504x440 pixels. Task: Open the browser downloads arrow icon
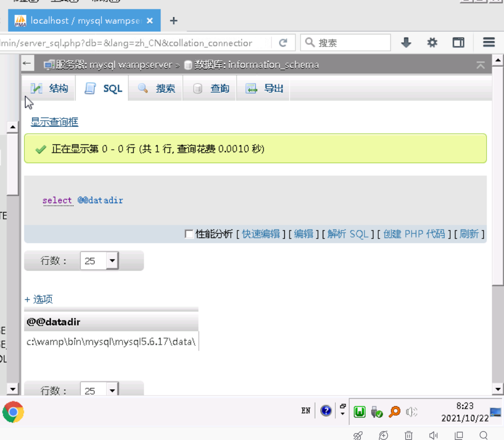pos(406,42)
